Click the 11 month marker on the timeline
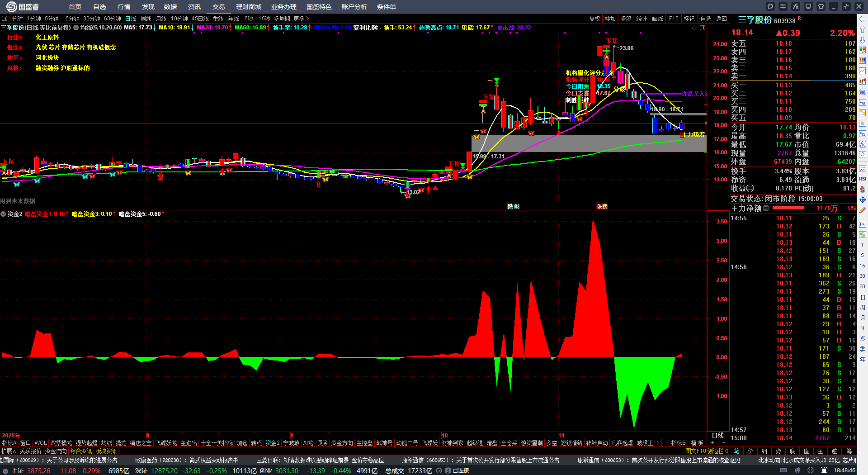This screenshot has height=475, width=868. point(561,436)
